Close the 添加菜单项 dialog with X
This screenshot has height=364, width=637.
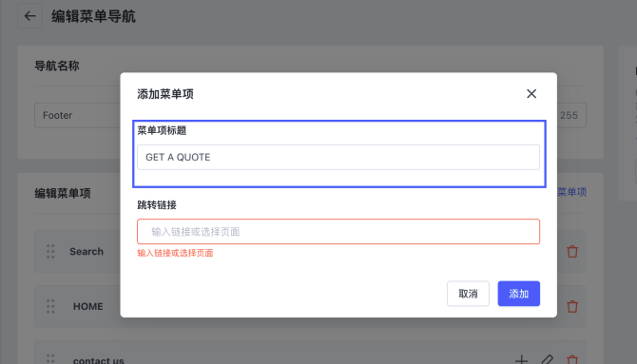tap(531, 94)
